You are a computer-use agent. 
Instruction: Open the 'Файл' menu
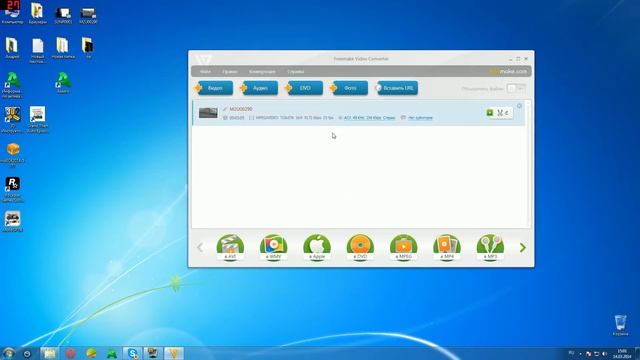pos(205,71)
